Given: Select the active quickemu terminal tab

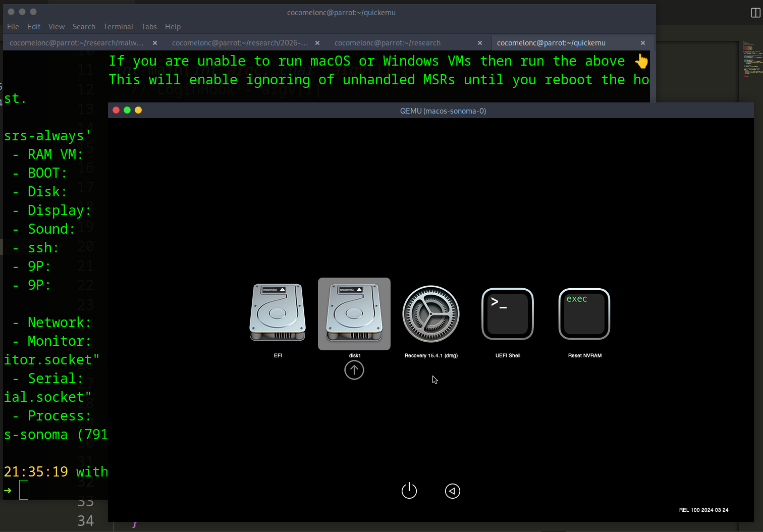Looking at the screenshot, I should [x=551, y=43].
